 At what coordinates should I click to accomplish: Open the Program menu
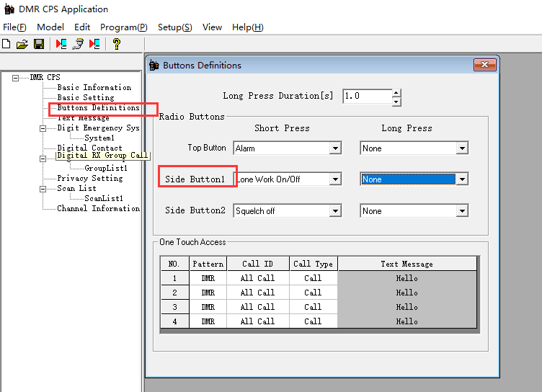(123, 27)
